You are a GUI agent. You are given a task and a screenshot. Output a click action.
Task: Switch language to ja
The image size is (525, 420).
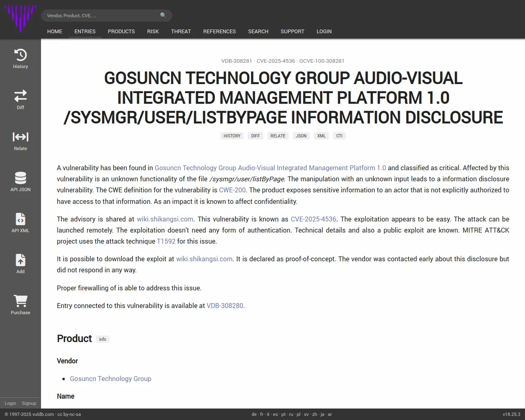point(322,414)
